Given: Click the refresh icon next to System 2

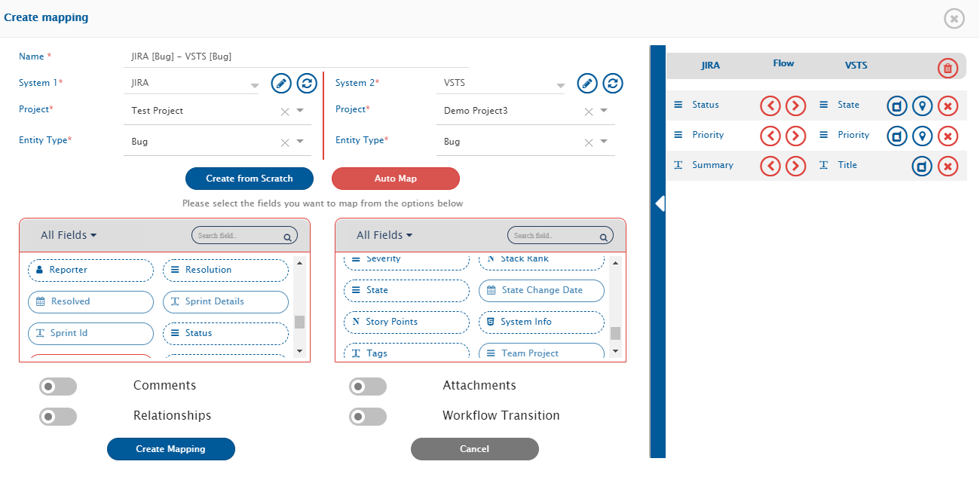Looking at the screenshot, I should click(x=613, y=83).
